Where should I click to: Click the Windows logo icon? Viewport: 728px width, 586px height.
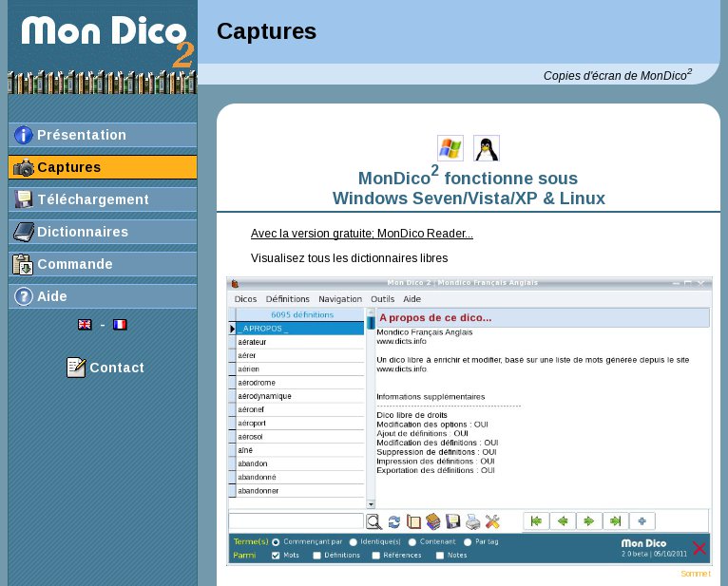pos(450,148)
